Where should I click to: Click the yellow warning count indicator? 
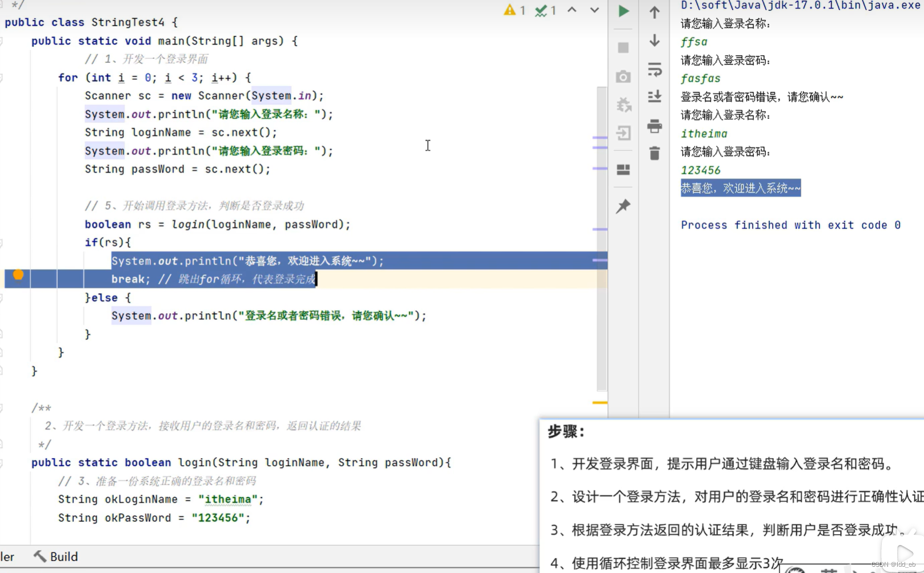(515, 10)
